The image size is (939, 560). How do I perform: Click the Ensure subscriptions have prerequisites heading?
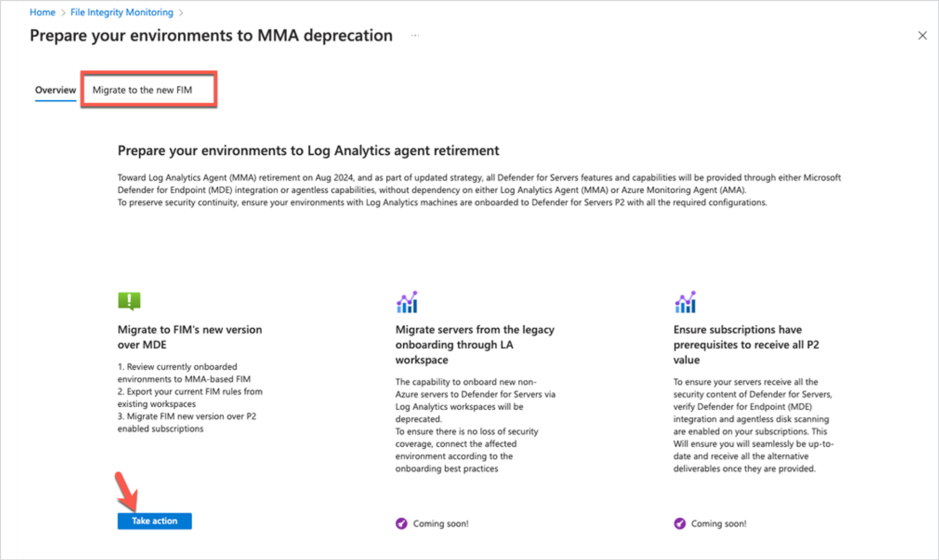tap(746, 345)
